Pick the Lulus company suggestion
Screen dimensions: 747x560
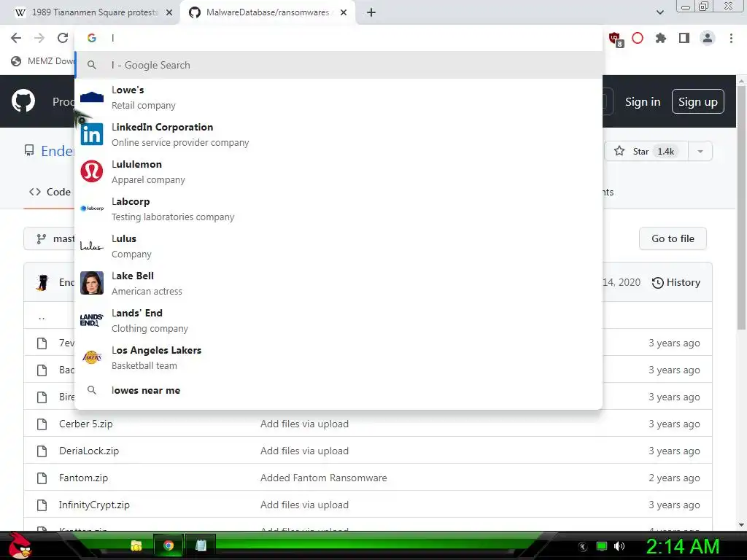338,246
